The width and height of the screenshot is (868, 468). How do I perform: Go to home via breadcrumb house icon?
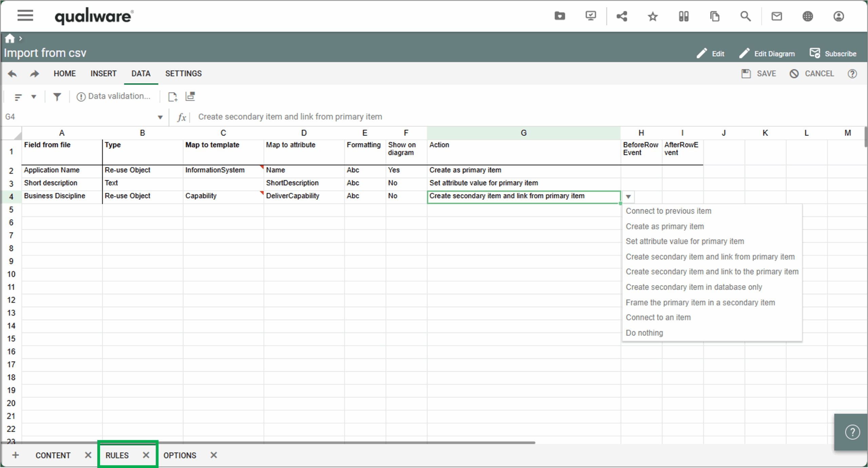(x=10, y=38)
